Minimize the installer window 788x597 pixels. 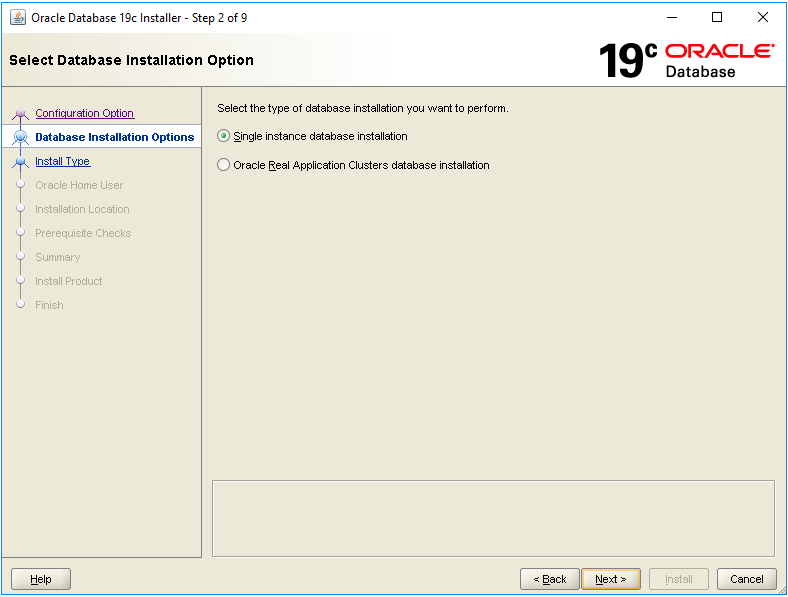tap(671, 17)
